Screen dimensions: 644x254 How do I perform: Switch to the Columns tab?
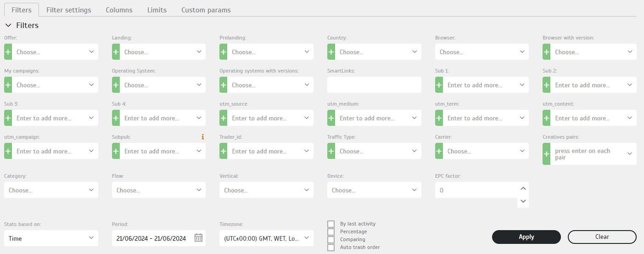point(119,10)
